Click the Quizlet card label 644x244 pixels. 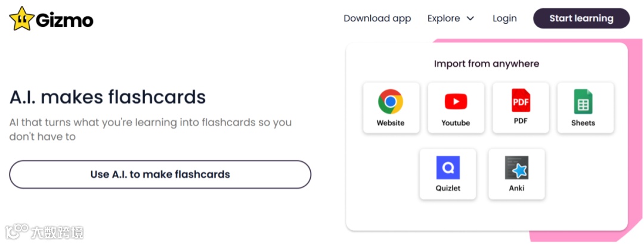[447, 189]
